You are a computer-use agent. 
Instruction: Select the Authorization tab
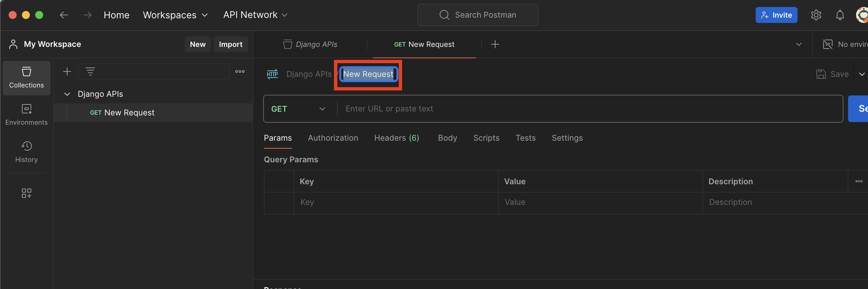tap(333, 138)
